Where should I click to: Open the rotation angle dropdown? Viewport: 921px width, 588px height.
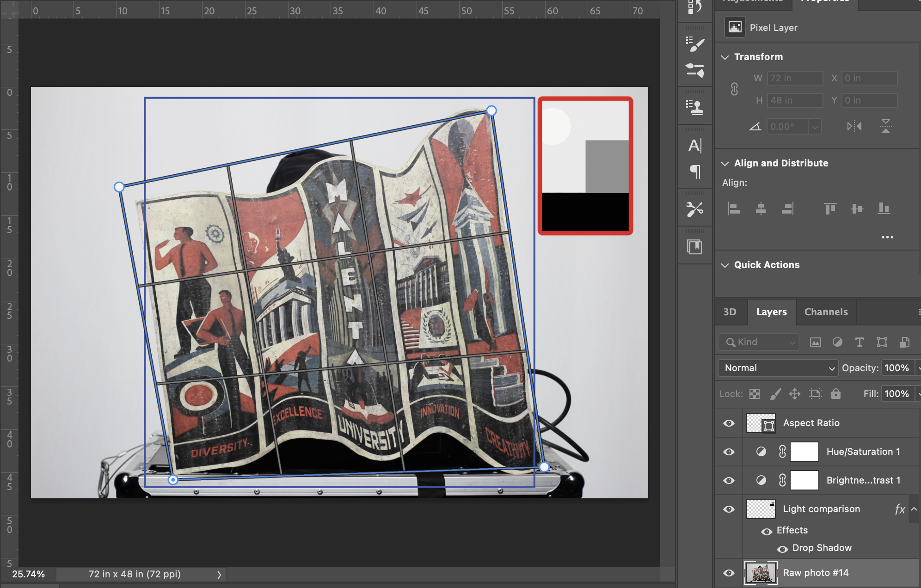815,126
